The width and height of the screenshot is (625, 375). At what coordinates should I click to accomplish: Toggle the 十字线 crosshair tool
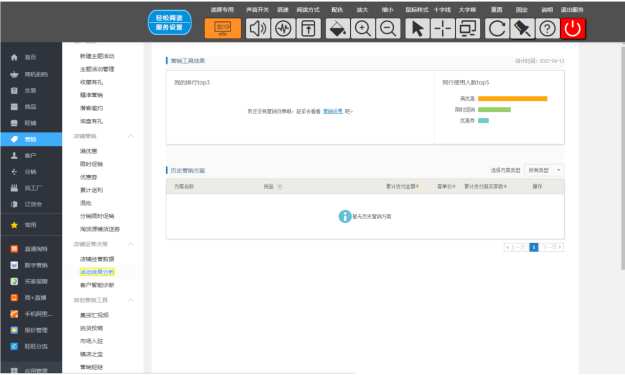(442, 28)
